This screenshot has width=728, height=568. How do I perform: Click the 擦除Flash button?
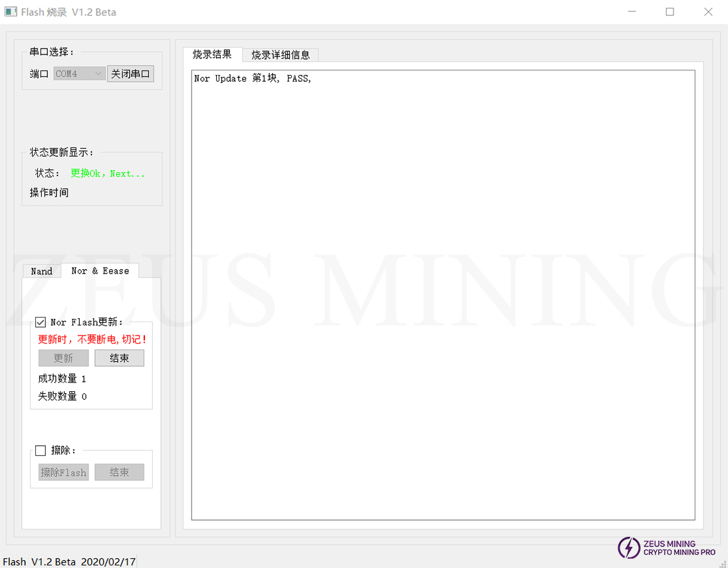pos(63,472)
